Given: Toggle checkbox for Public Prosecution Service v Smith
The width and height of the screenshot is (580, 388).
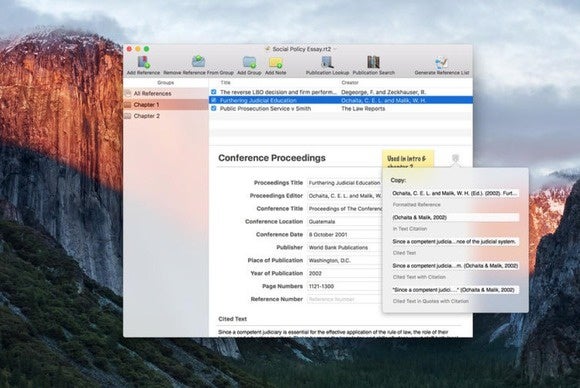Looking at the screenshot, I should 213,108.
